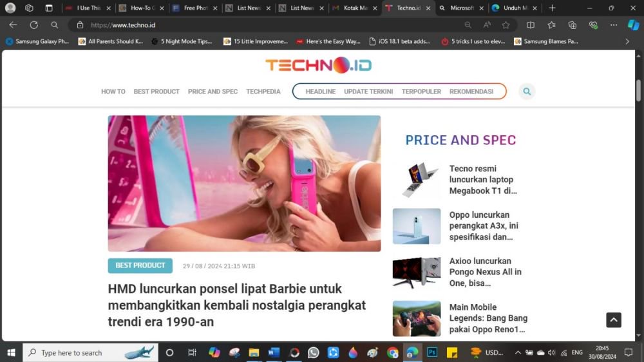
Task: Open Tecno Megabook T1 laptop article
Action: pos(483,180)
